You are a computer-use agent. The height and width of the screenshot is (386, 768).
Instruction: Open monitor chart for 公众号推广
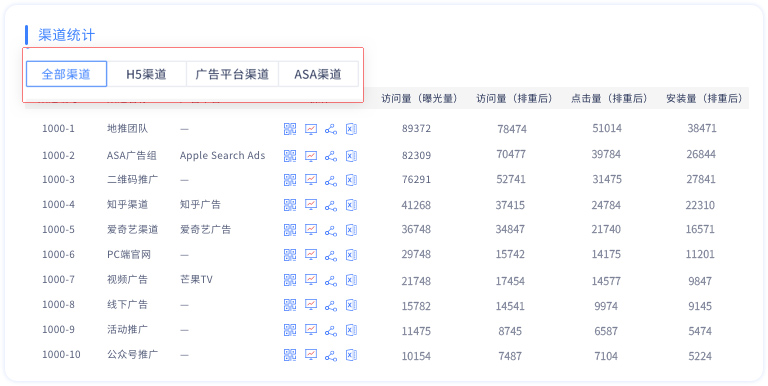pos(311,355)
